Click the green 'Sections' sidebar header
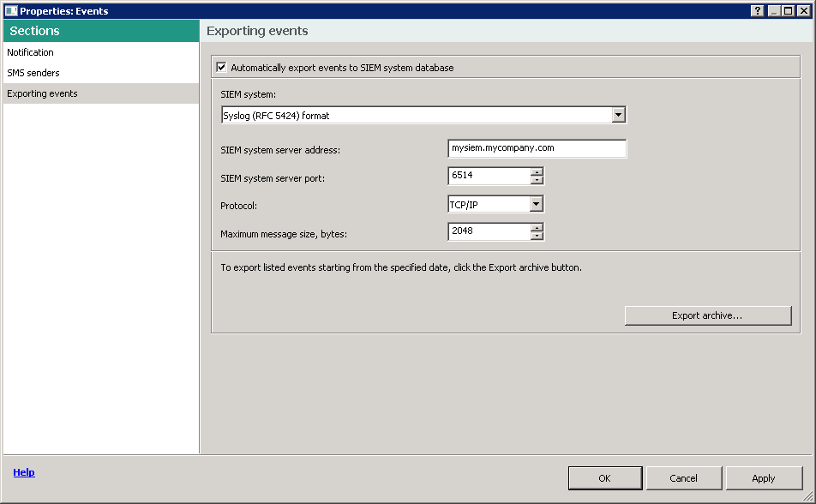Viewport: 816px width, 504px height. pyautogui.click(x=101, y=31)
